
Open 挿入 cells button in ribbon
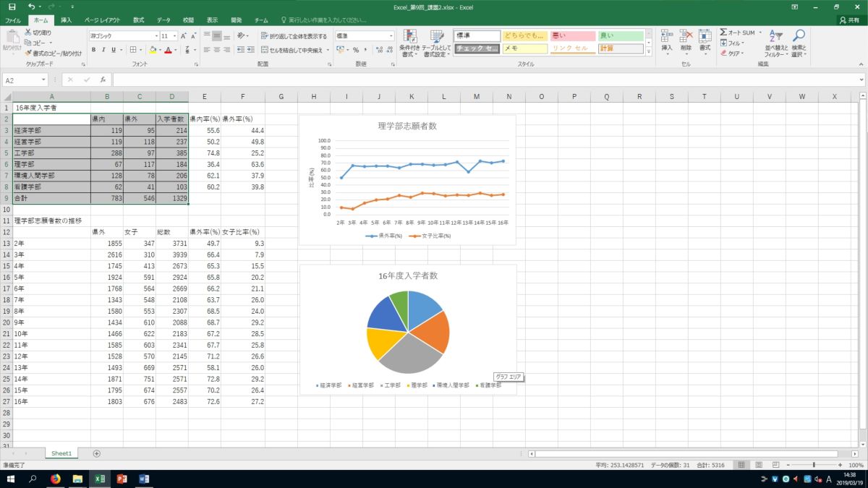tap(667, 43)
